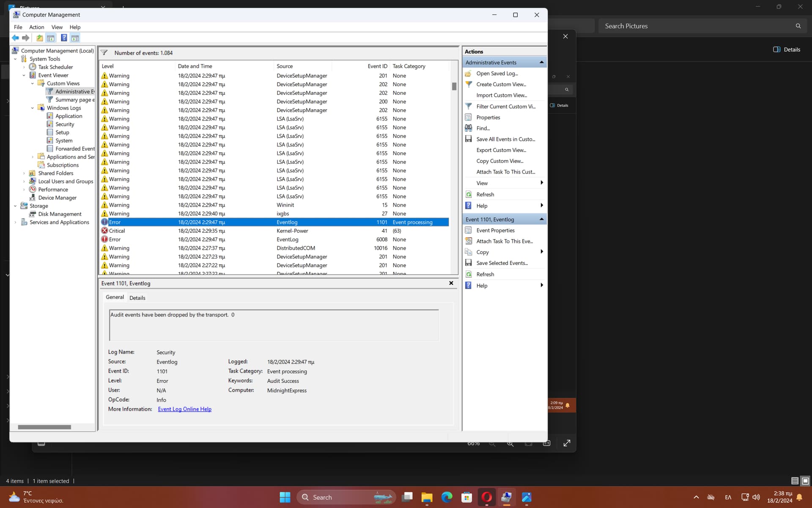
Task: Open the Action menu
Action: (36, 27)
